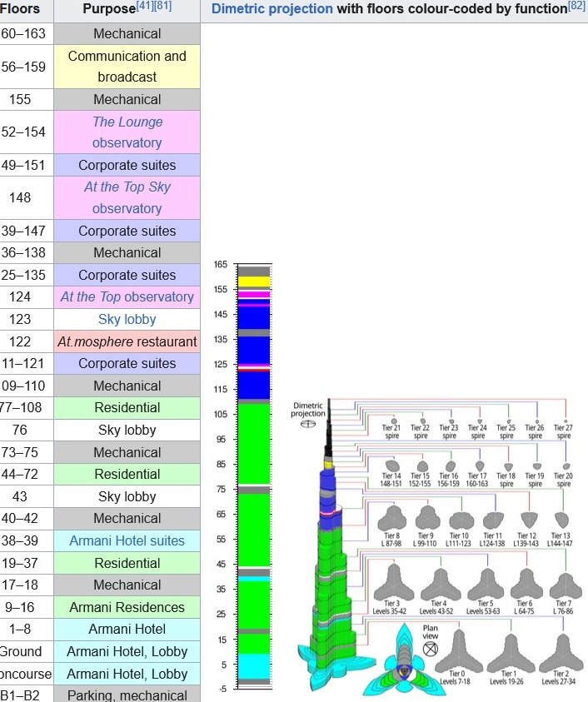
Task: Select the Tier 27 spire shape
Action: coord(564,421)
